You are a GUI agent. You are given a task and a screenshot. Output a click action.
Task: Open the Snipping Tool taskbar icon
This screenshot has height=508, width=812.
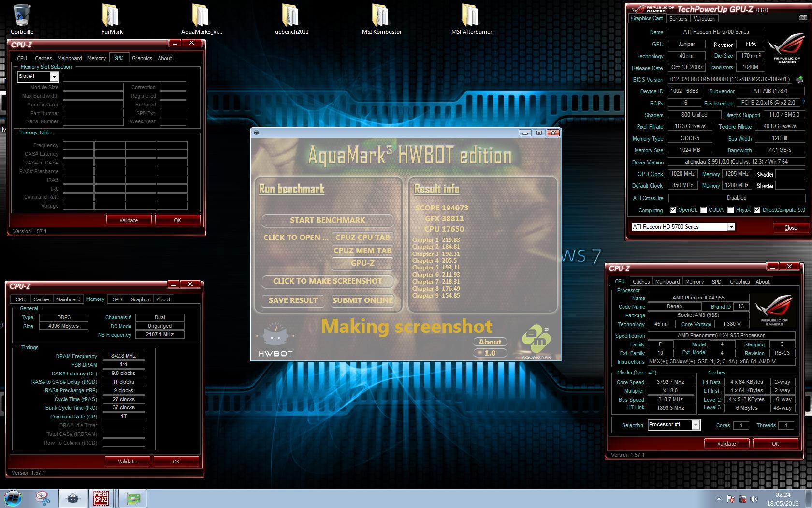43,498
